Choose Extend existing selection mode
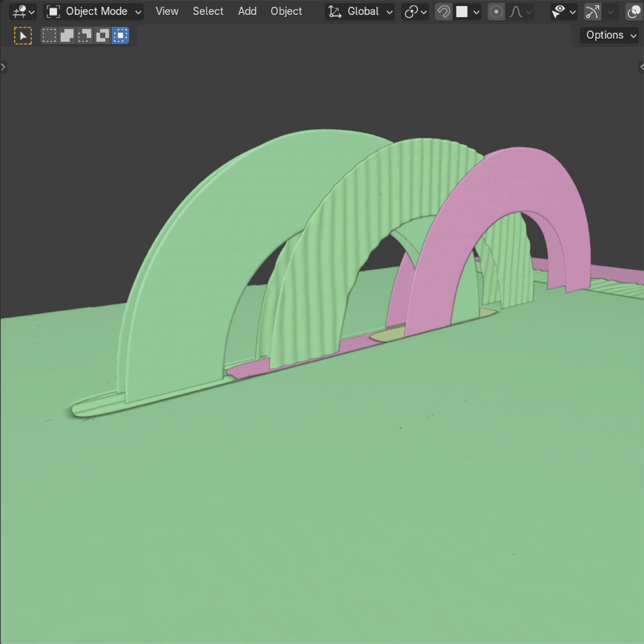644x644 pixels. 67,36
